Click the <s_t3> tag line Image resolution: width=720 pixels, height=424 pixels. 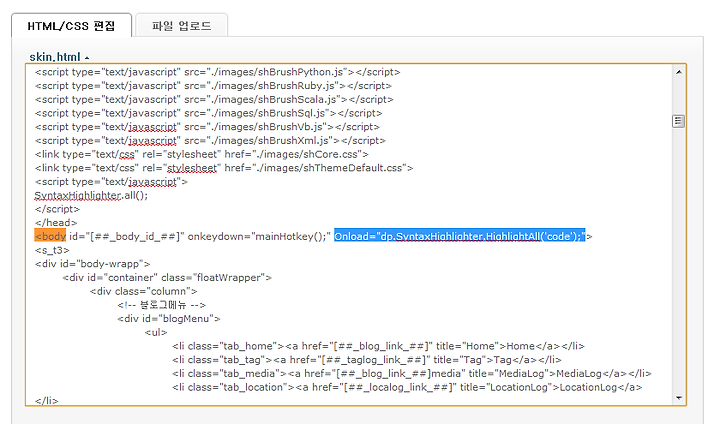pyautogui.click(x=52, y=250)
